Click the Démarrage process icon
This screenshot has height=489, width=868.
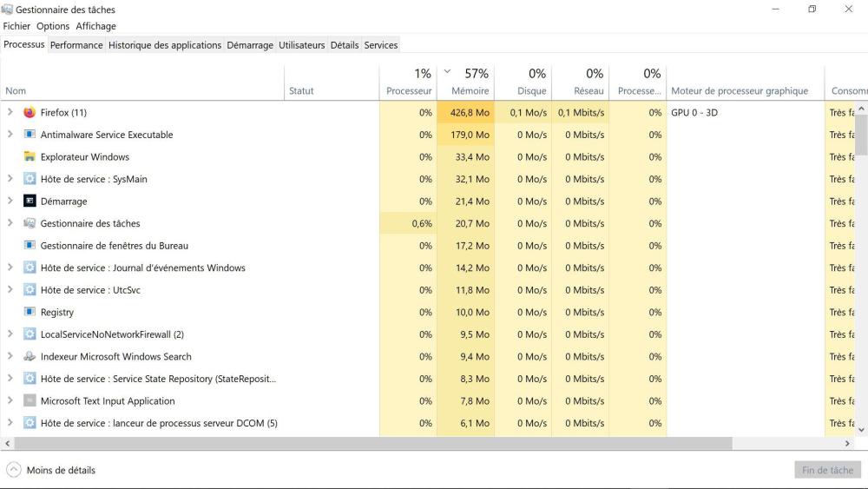click(30, 202)
